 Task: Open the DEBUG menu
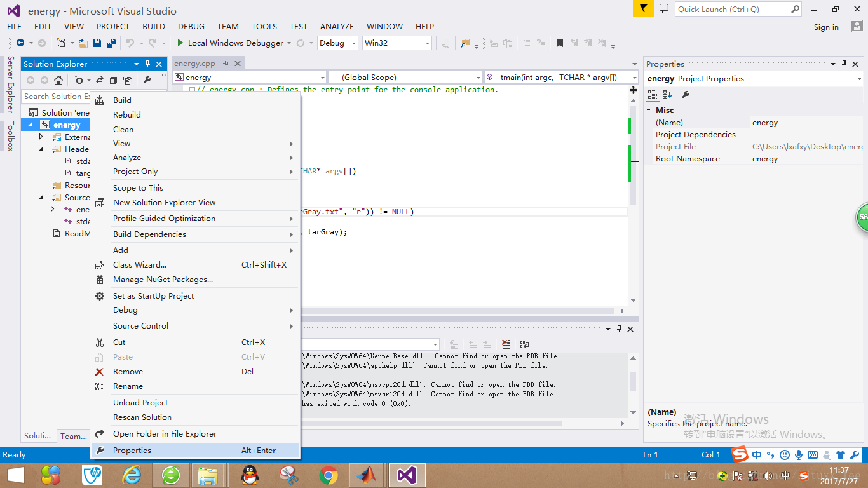(191, 26)
